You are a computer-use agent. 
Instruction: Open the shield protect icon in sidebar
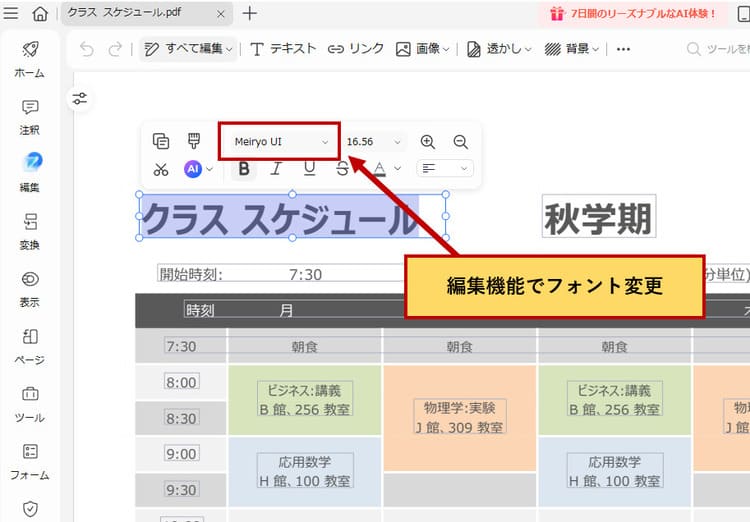[x=30, y=509]
